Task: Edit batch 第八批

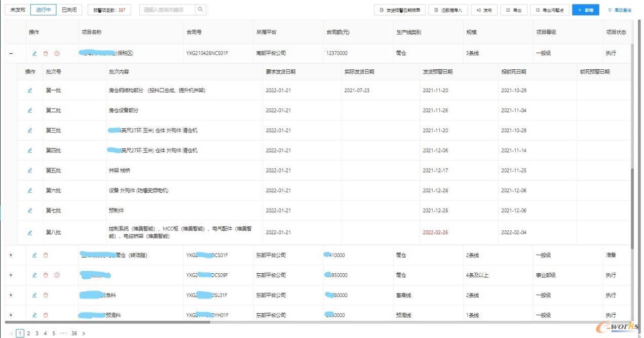Action: 30,233
